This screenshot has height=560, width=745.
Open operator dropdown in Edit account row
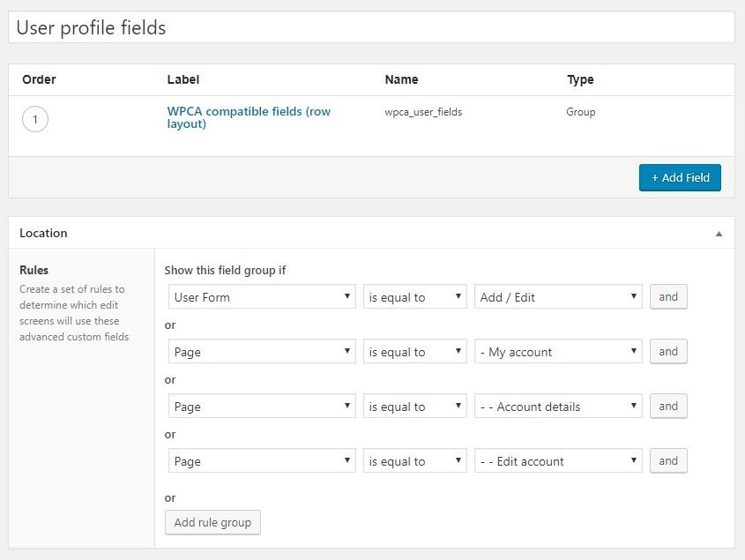click(x=414, y=460)
